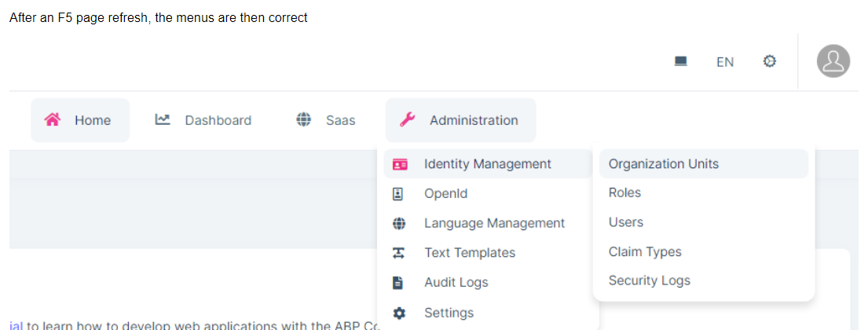868x330 pixels.
Task: Select Roles from submenu
Action: [x=624, y=192]
